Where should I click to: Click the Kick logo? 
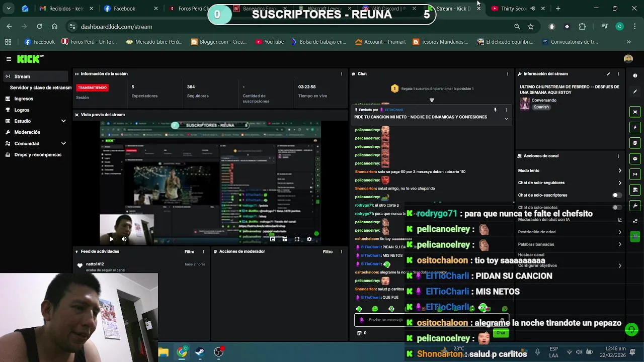30,59
